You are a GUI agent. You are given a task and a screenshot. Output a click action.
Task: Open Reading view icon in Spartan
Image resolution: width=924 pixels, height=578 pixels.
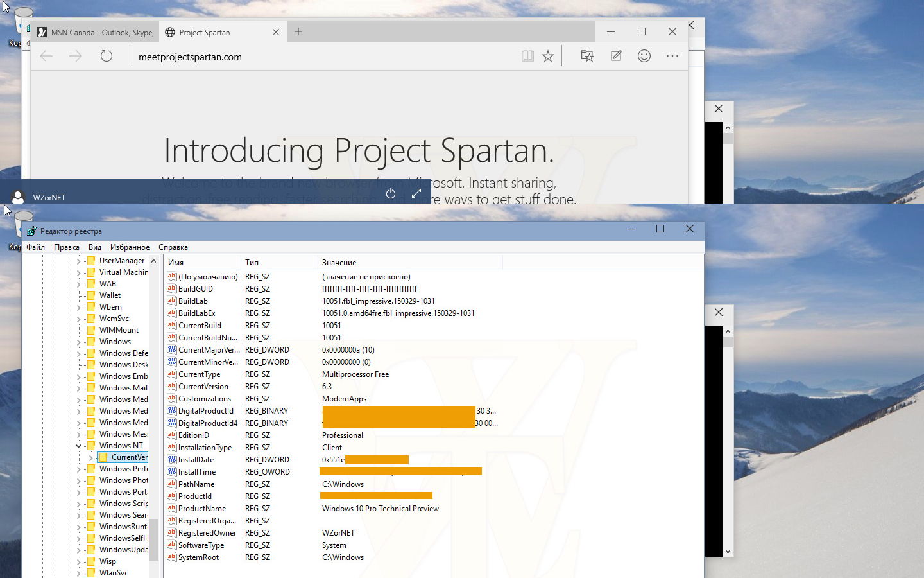point(527,57)
